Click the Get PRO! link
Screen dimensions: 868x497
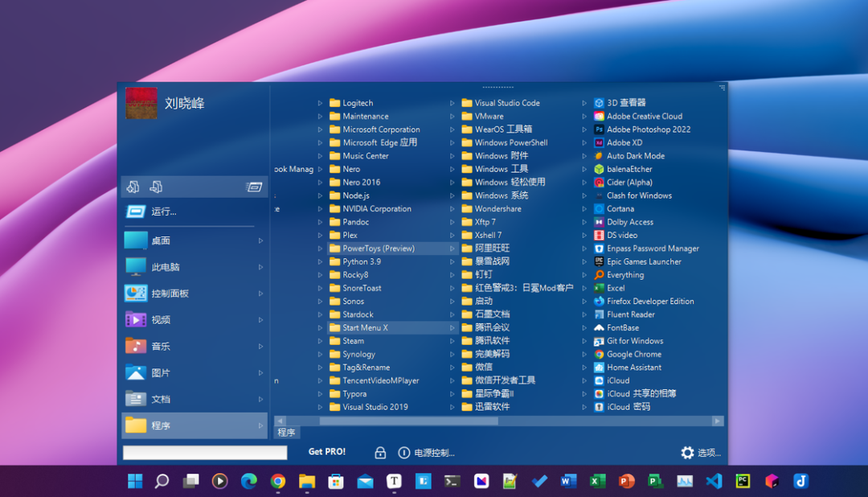pyautogui.click(x=326, y=452)
